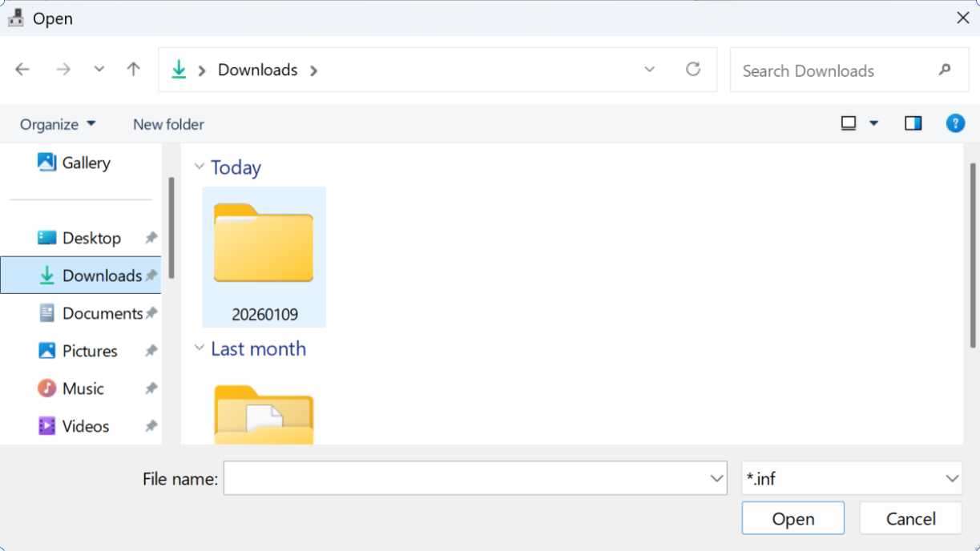Refresh the Downloads folder view

[693, 70]
